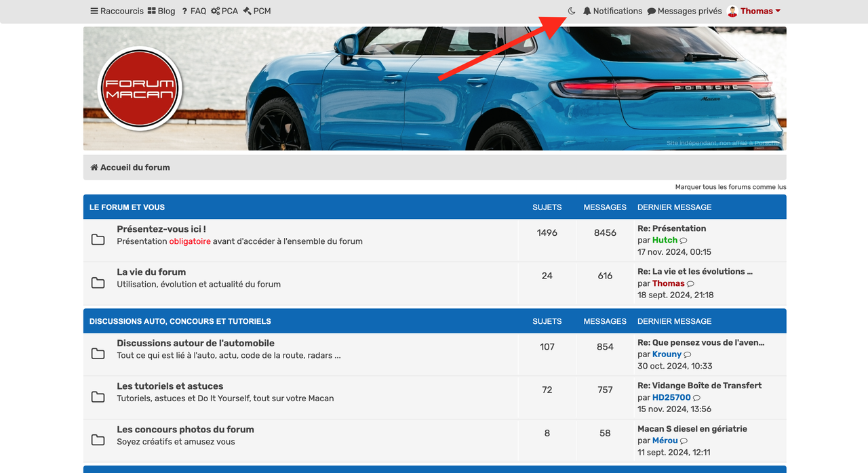This screenshot has width=868, height=473.
Task: Expand the Thomas user menu
Action: point(760,11)
